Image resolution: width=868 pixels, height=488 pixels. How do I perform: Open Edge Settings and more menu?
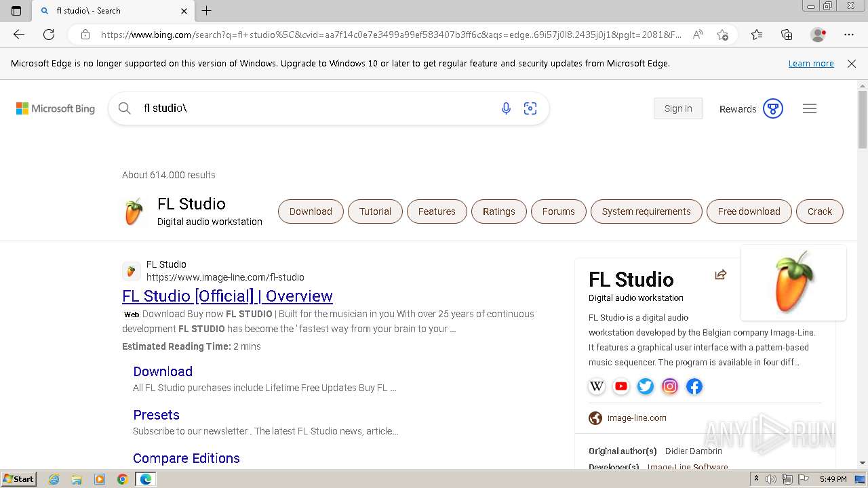pos(849,35)
